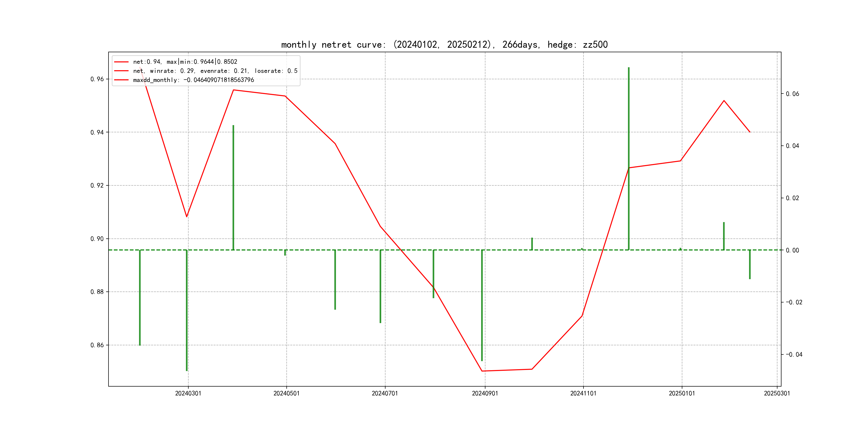The width and height of the screenshot is (868, 434).
Task: Click red line swatch beside net max|min
Action: click(121, 62)
